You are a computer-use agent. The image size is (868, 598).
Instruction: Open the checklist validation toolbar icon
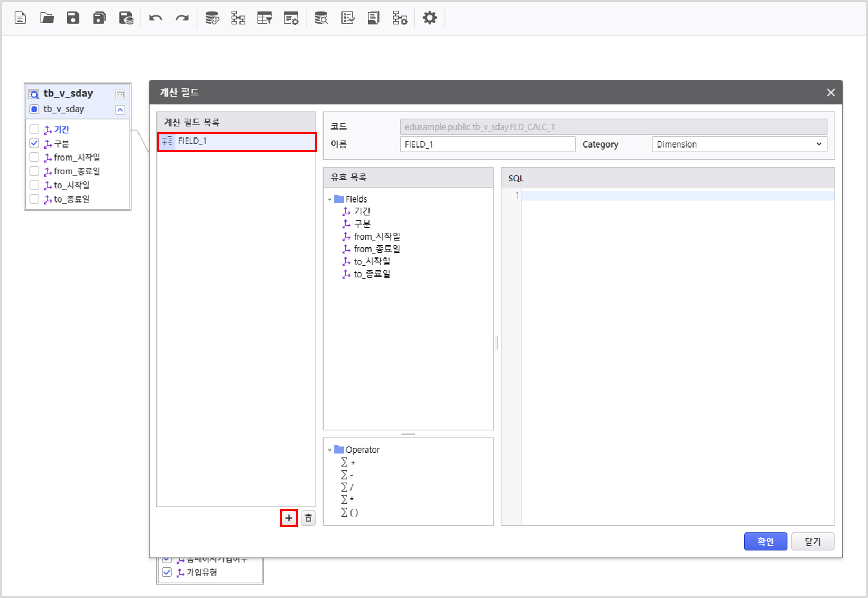[x=348, y=18]
